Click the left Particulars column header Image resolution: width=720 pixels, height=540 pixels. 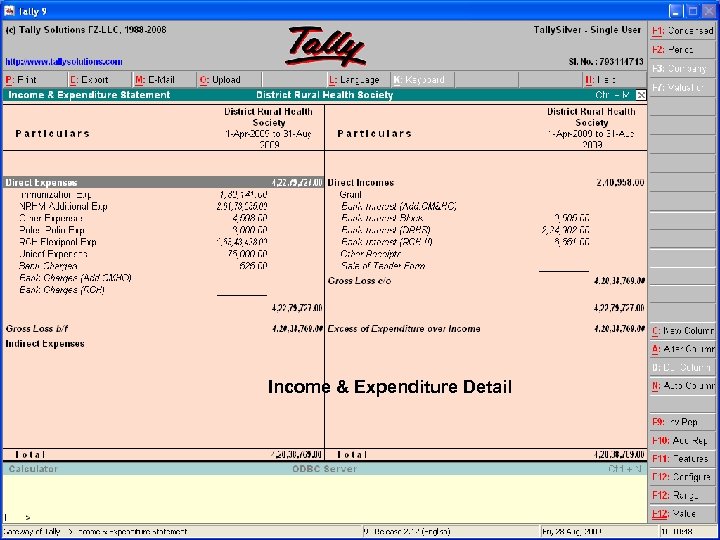coord(52,134)
